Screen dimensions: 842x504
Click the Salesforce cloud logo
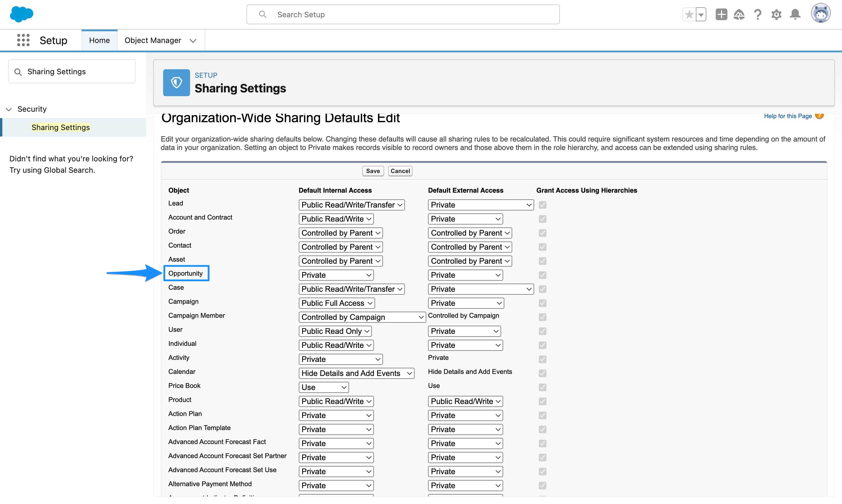(x=21, y=14)
